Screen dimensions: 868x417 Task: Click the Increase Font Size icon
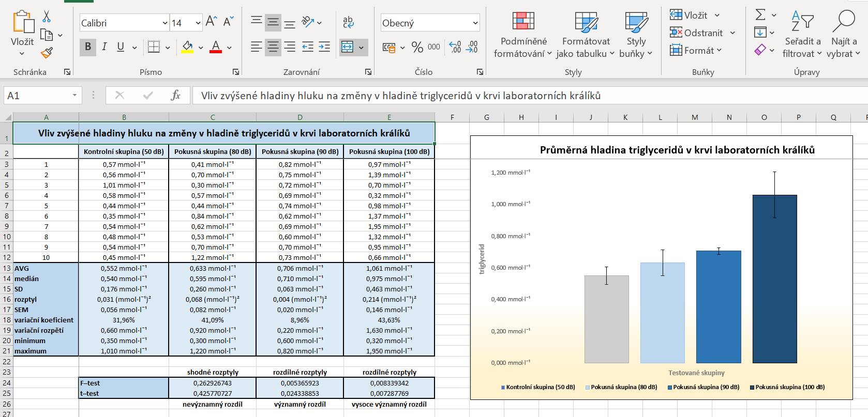click(x=211, y=22)
